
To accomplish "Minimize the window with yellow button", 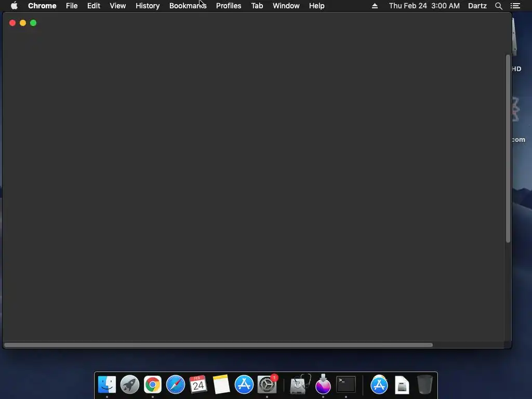I will coord(23,23).
